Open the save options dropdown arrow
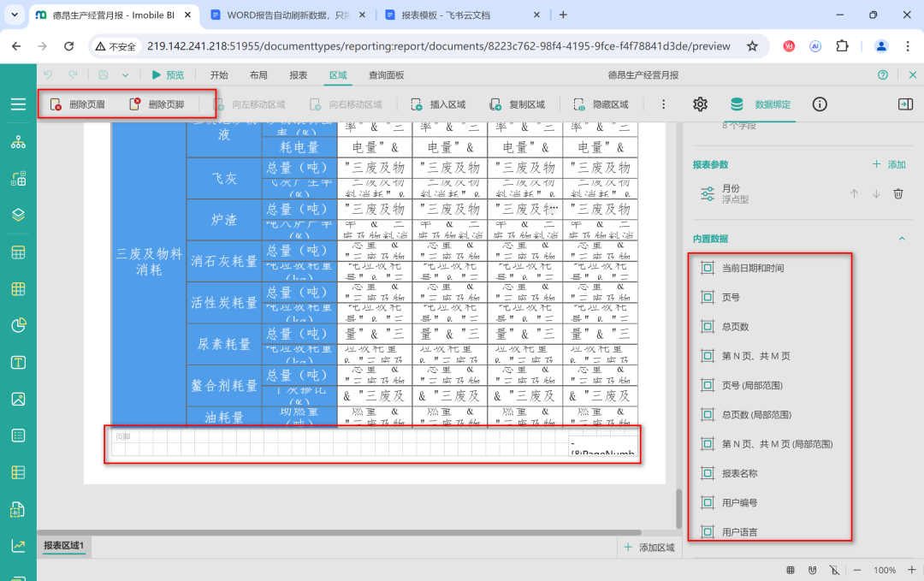 point(125,75)
